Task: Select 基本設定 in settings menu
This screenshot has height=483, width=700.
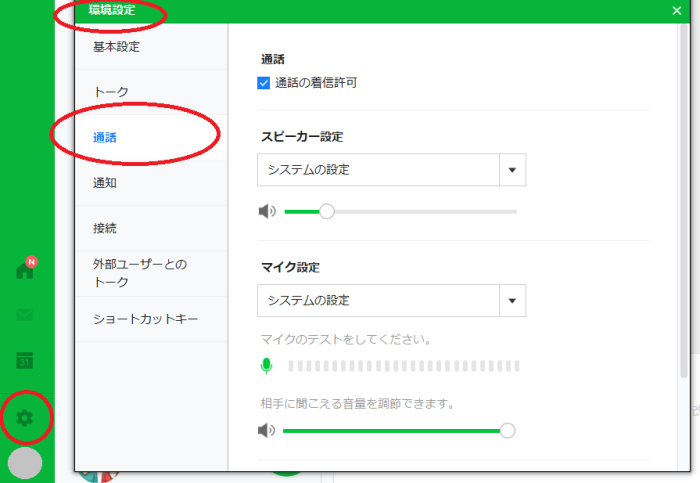Action: (x=151, y=46)
